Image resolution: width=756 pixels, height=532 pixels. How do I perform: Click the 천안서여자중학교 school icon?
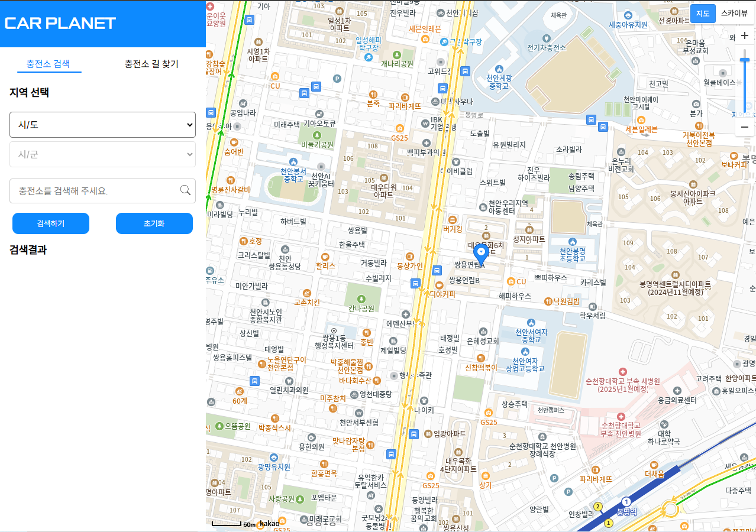531,323
